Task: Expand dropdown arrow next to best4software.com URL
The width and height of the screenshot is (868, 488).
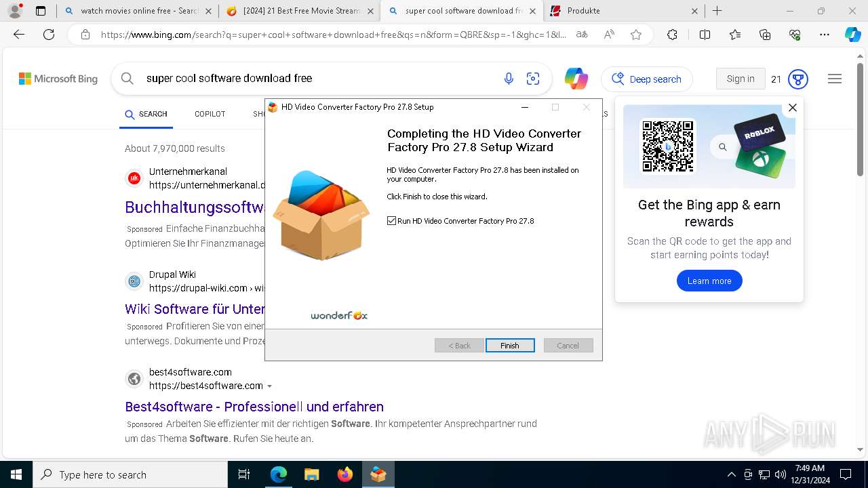Action: pos(269,386)
